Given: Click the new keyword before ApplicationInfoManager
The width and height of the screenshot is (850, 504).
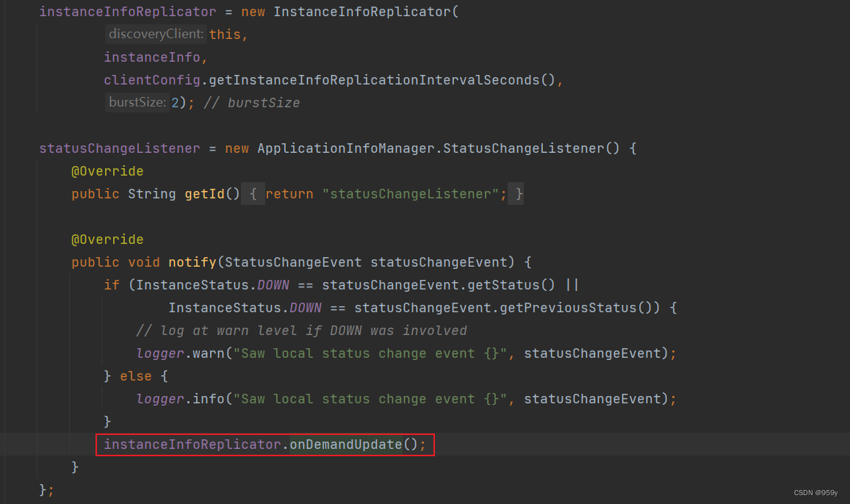Looking at the screenshot, I should pyautogui.click(x=237, y=148).
